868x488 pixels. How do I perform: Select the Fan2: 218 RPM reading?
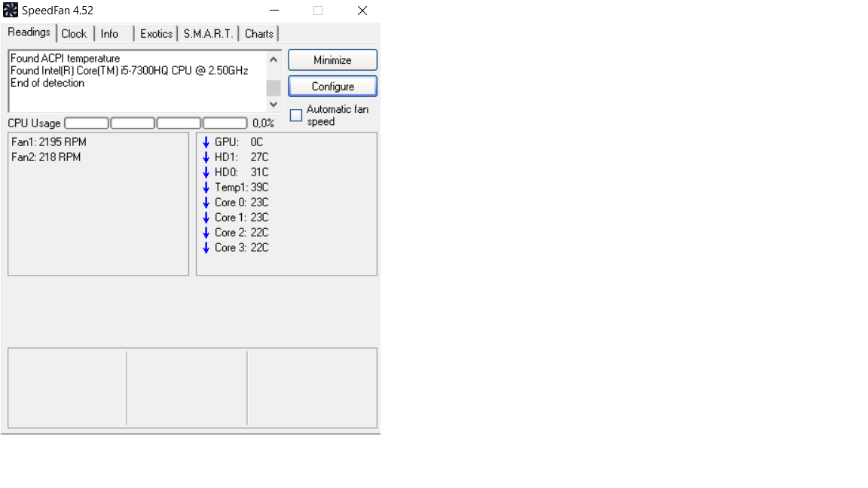46,157
